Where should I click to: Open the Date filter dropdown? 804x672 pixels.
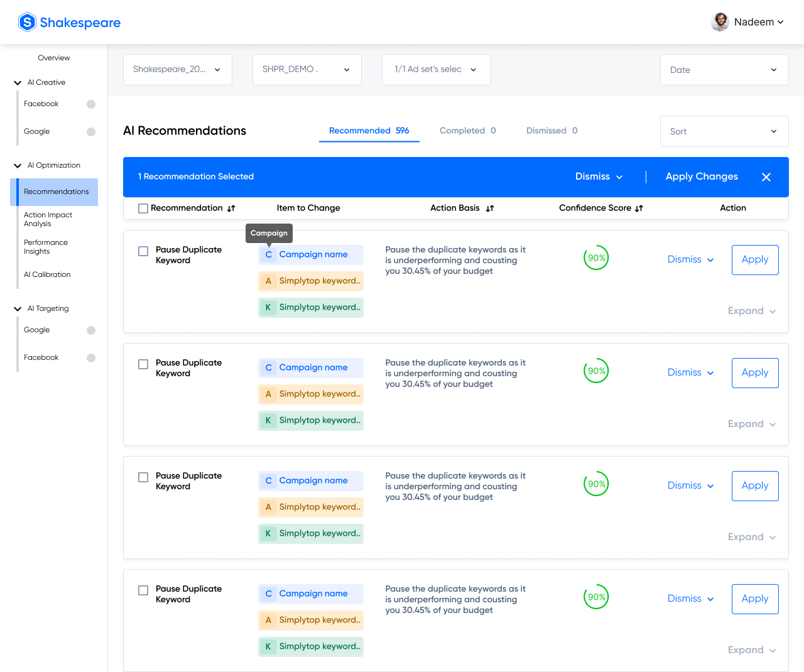pyautogui.click(x=724, y=70)
